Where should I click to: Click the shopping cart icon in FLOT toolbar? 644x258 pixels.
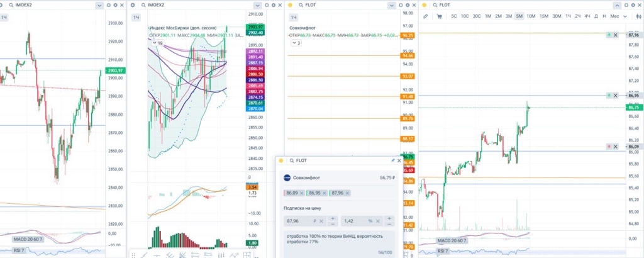pos(440,16)
